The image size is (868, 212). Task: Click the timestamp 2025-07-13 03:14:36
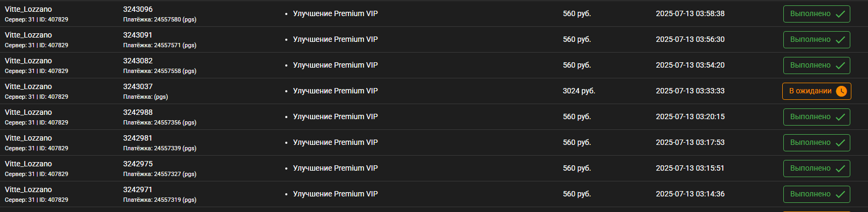690,194
